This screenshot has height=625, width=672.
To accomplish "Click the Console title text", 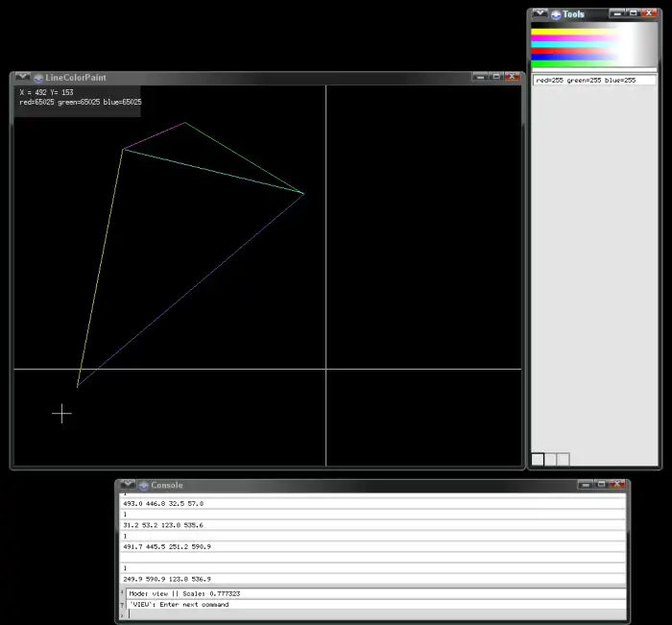I will pyautogui.click(x=167, y=485).
